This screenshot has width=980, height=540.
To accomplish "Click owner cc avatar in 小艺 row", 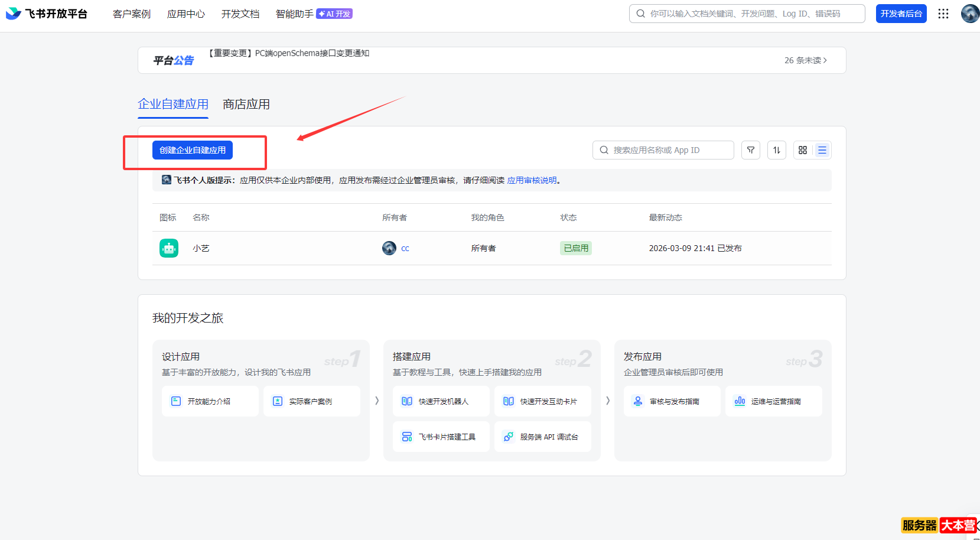I will point(389,248).
